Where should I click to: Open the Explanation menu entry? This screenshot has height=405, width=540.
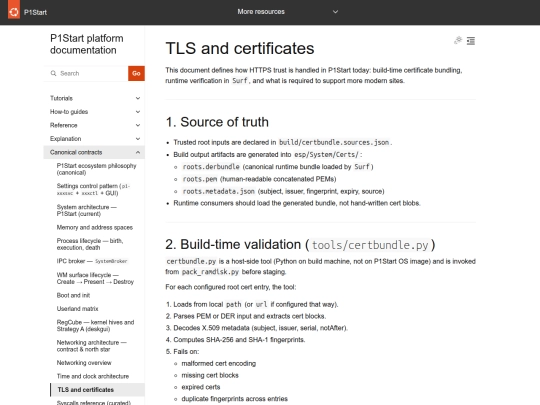[65, 139]
